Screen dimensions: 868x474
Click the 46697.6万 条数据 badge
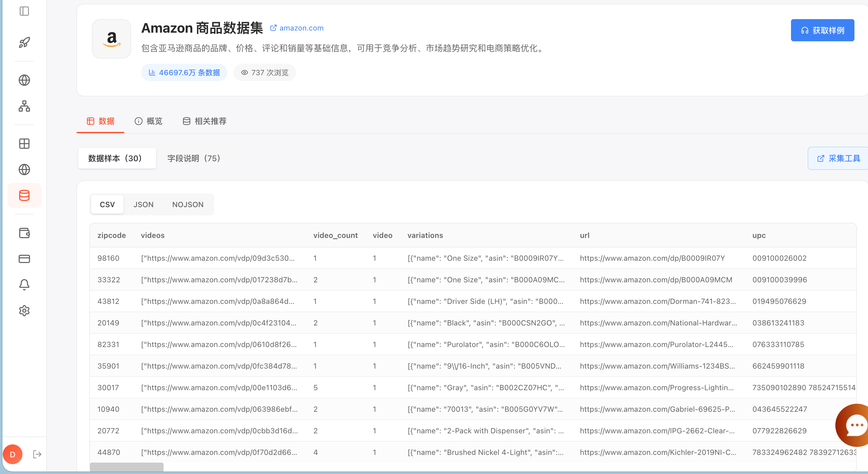coord(184,72)
